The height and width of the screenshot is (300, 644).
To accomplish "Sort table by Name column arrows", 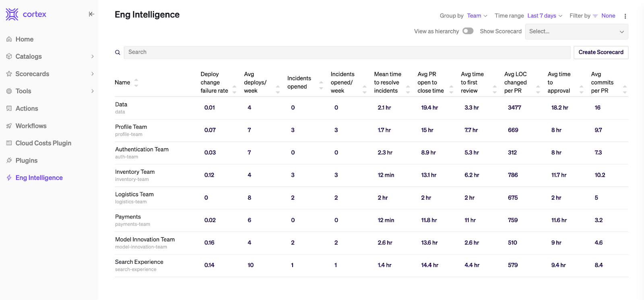I will (x=136, y=82).
